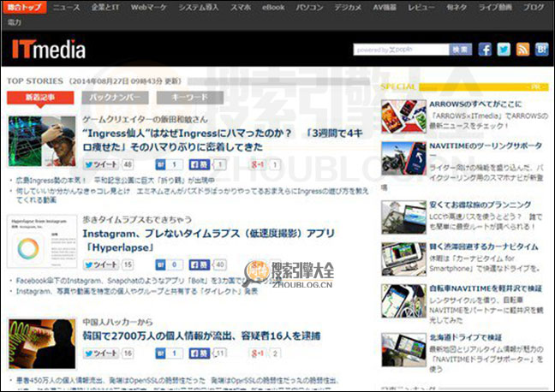Facebook share the Hyperlapse article
The width and height of the screenshot is (555, 392).
pos(200,264)
